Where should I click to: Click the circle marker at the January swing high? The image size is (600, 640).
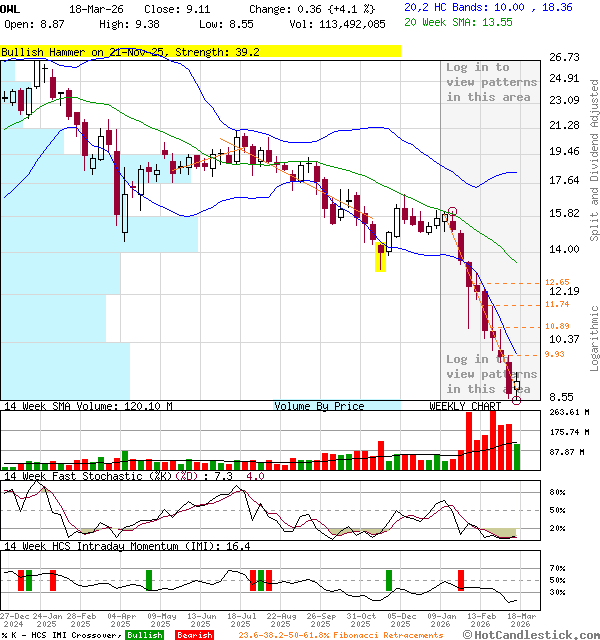pos(453,212)
